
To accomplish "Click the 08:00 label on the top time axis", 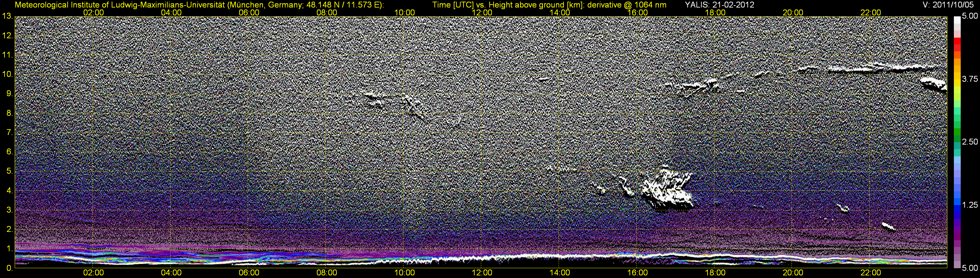I will point(327,12).
